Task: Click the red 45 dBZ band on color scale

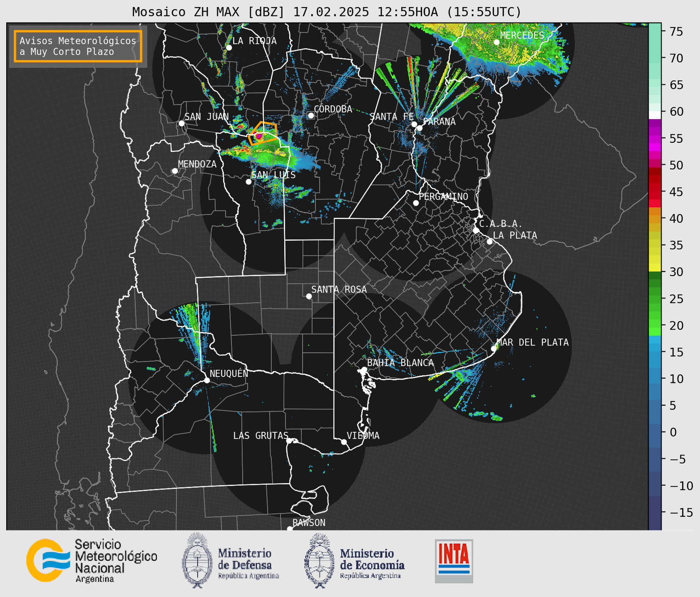Action: pyautogui.click(x=655, y=192)
